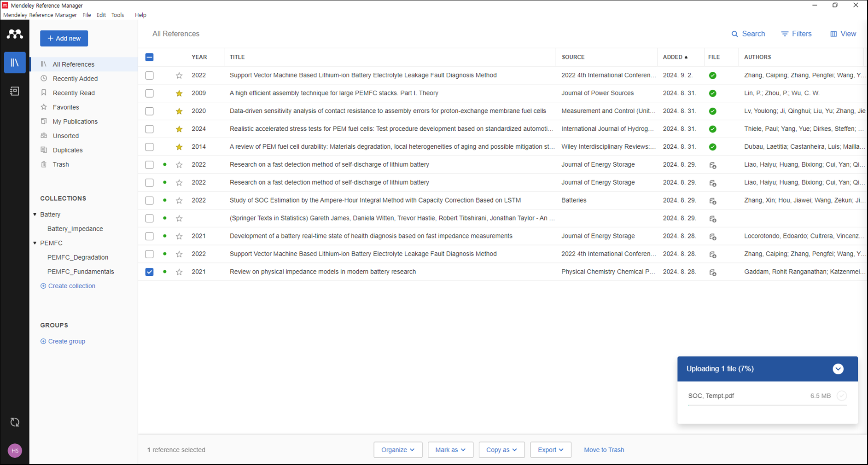Open the Help menu
Image resolution: width=868 pixels, height=465 pixels.
click(x=140, y=15)
